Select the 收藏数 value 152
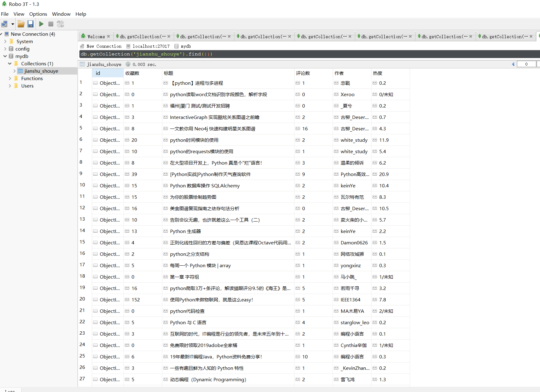540x392 pixels. pos(143,300)
